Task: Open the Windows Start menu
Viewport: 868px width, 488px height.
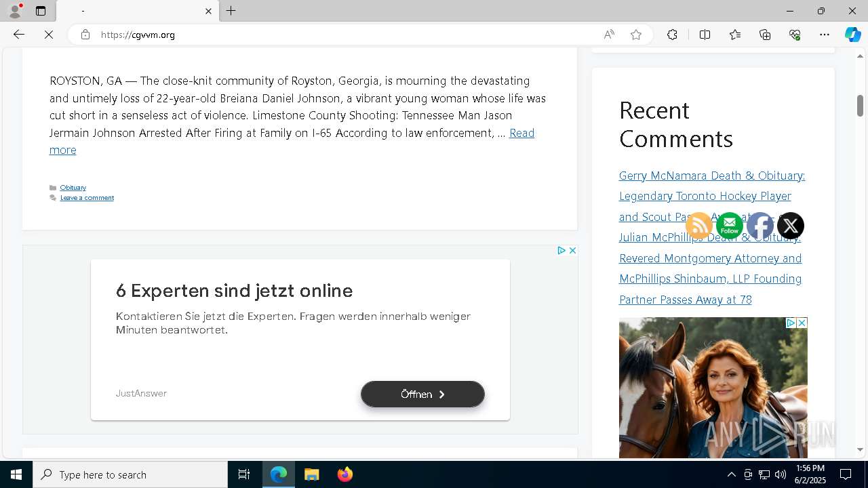Action: point(16,474)
